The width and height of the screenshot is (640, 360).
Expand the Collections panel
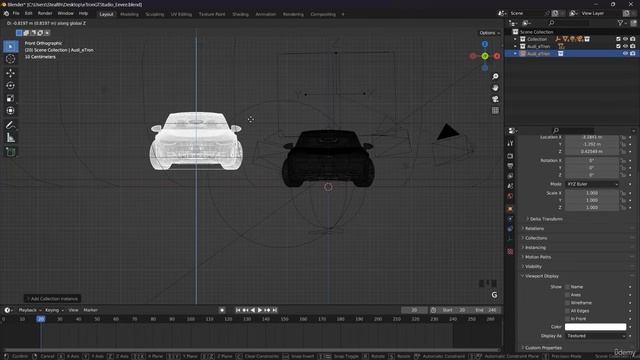536,238
